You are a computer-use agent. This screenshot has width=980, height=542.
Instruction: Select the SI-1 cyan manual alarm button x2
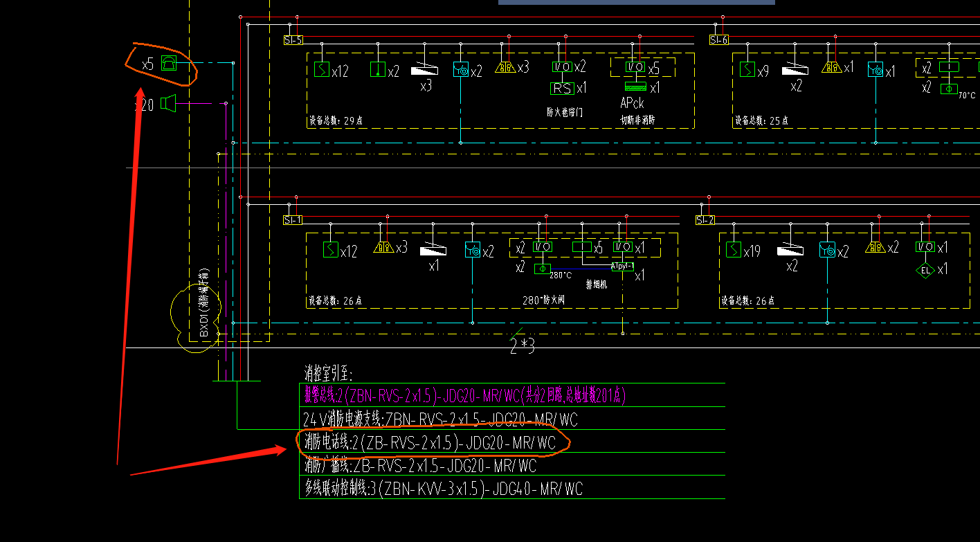pos(473,249)
